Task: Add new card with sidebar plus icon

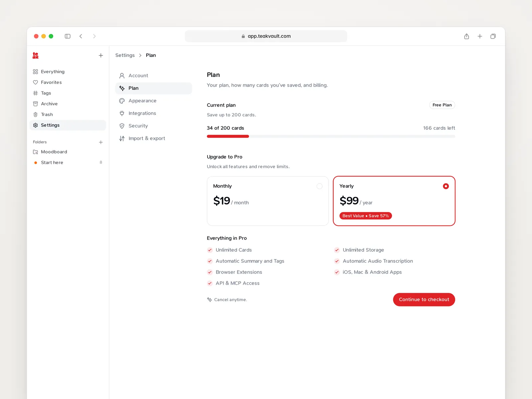Action: [101, 56]
